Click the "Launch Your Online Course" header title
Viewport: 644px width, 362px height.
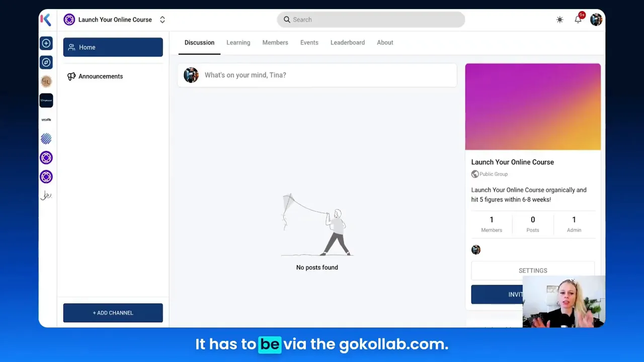[115, 20]
